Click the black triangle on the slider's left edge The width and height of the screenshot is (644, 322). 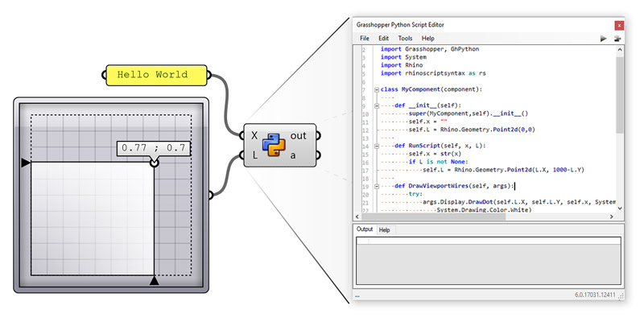tap(26, 163)
